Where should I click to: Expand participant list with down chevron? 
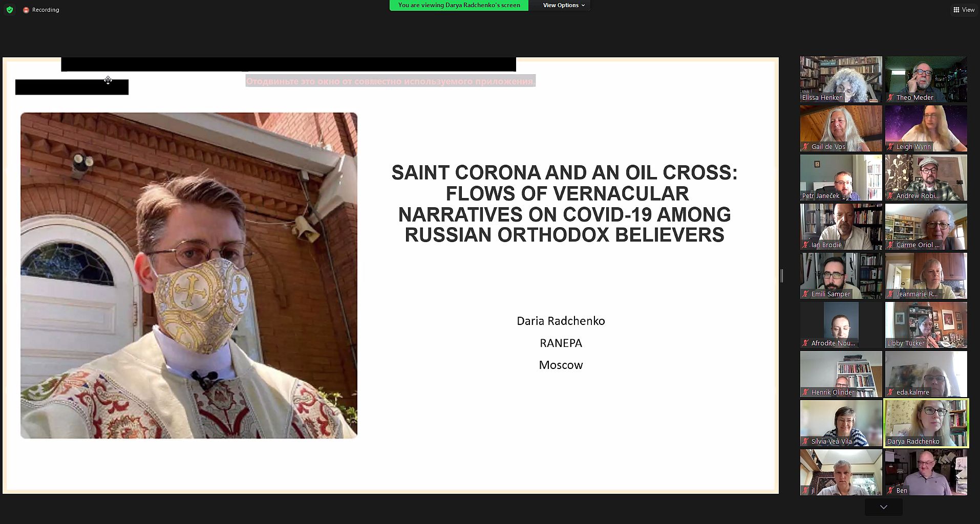coord(883,507)
